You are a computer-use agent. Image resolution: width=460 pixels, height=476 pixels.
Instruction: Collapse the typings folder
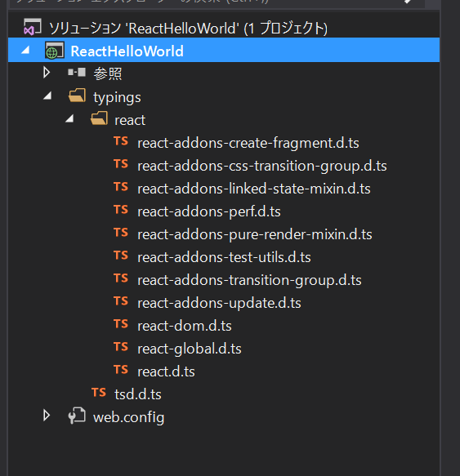47,96
